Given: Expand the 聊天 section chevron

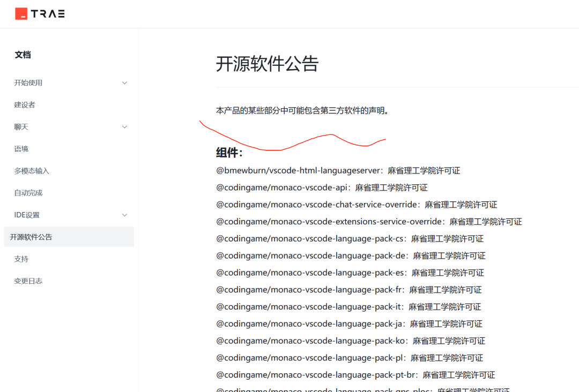Looking at the screenshot, I should click(x=124, y=127).
